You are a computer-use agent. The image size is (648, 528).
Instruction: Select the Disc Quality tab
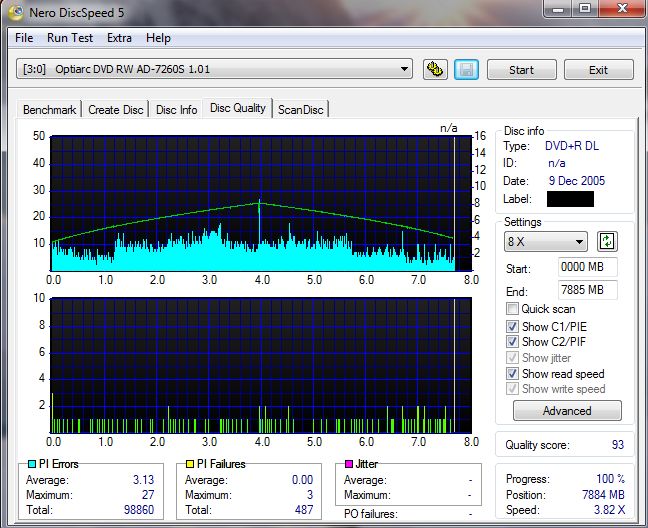pos(238,108)
